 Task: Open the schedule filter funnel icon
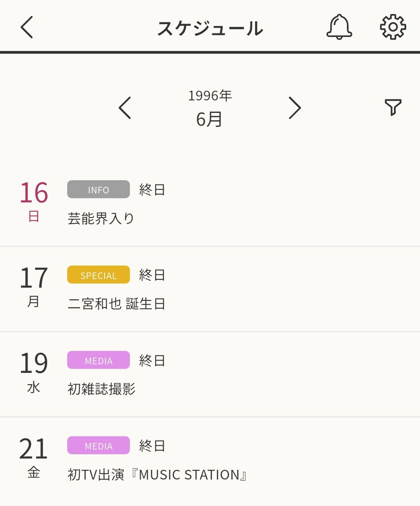pos(393,107)
